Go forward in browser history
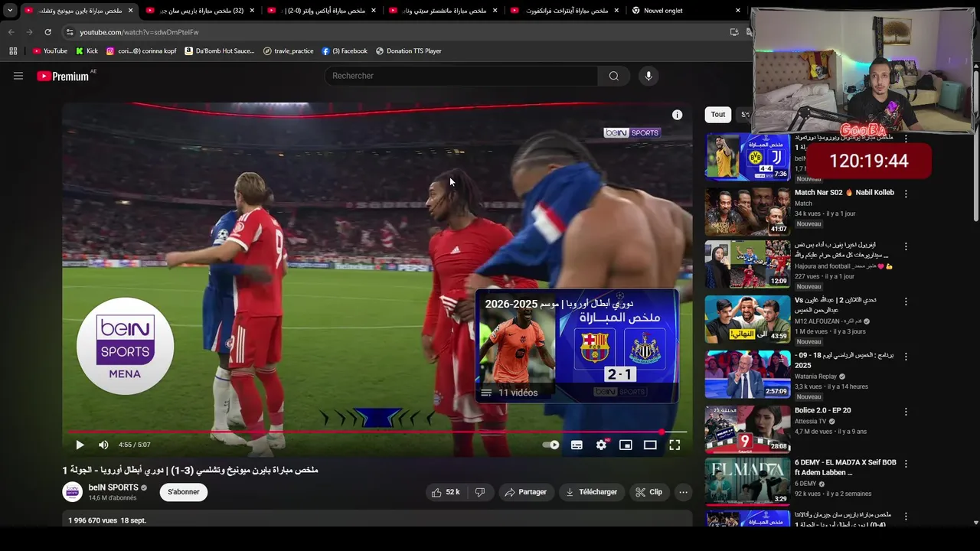980x551 pixels. (x=29, y=32)
